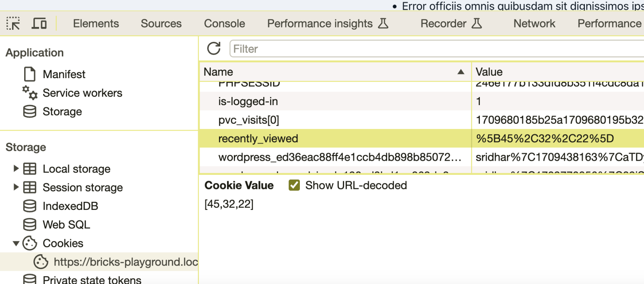Screen dimensions: 644x284
Task: Click the Web SQL database icon
Action: [29, 224]
